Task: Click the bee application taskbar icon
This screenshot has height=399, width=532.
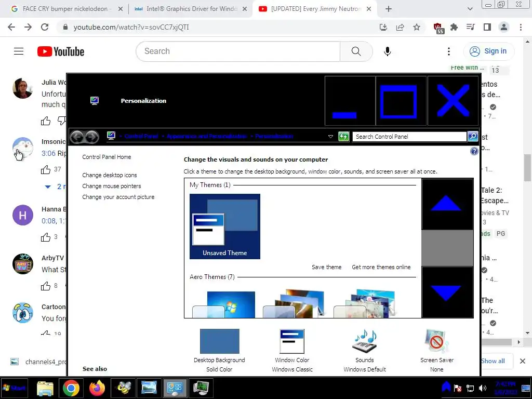Action: pos(123,388)
